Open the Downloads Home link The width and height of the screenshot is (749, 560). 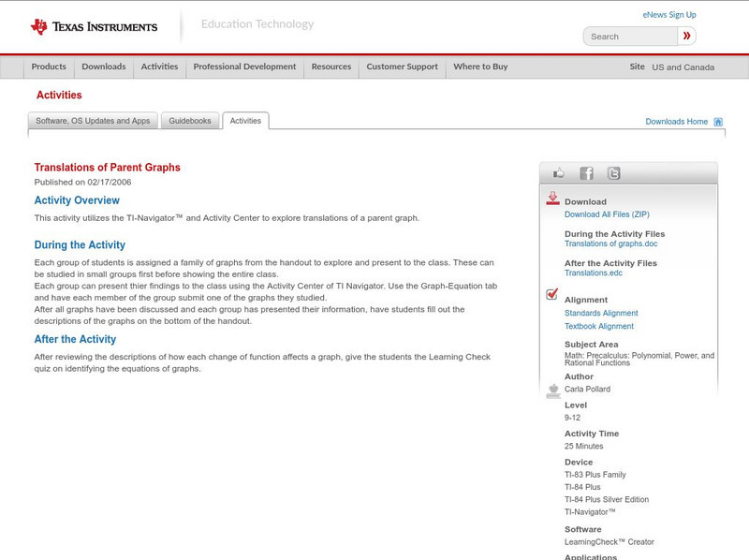point(676,122)
